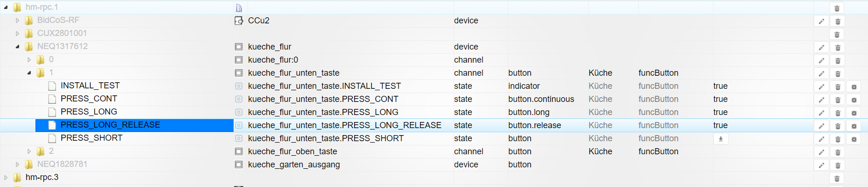This screenshot has height=187, width=868.
Task: Select the INSTALL_TEST tree item
Action: tap(90, 86)
